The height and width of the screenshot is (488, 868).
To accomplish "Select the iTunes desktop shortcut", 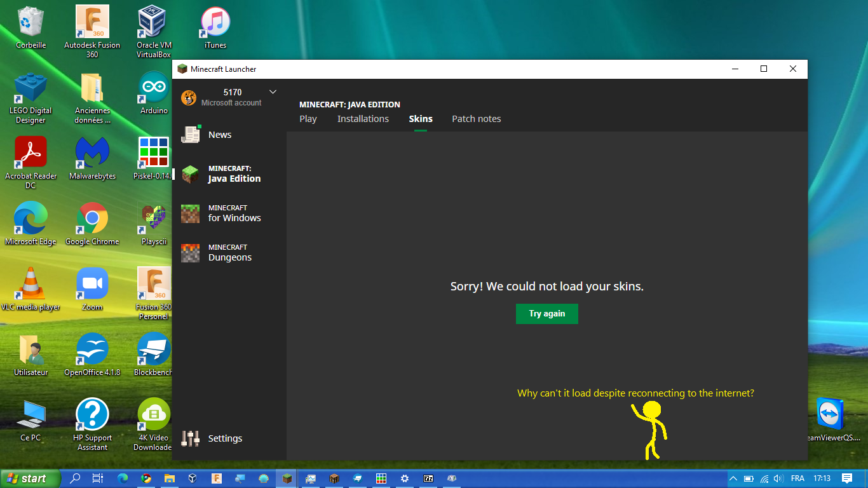I will pos(215,27).
